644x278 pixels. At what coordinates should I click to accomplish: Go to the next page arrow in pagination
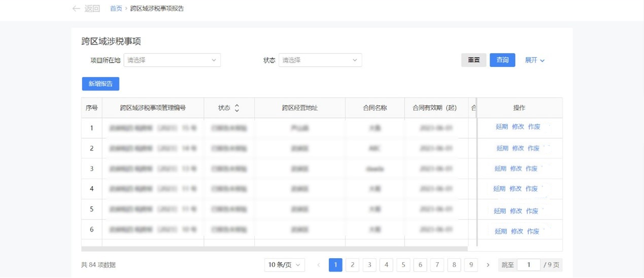(488, 265)
